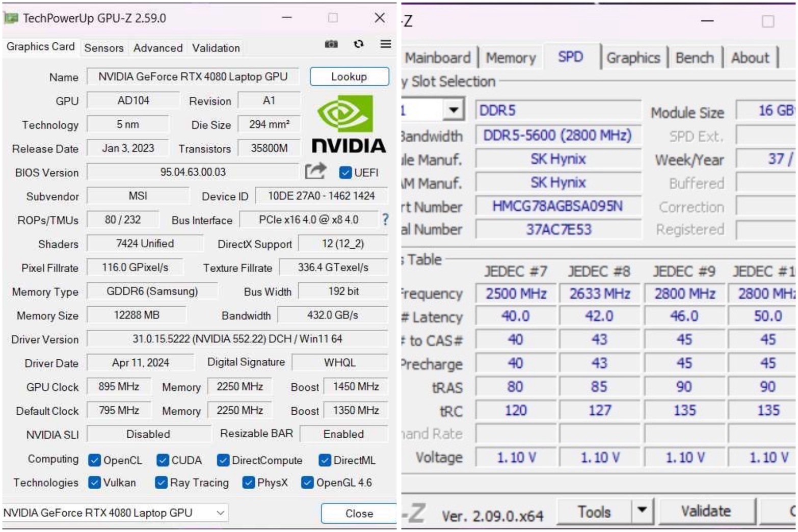Click the Memory Size value 12288 MB
Screen dimensions: 798x532
pos(137,315)
